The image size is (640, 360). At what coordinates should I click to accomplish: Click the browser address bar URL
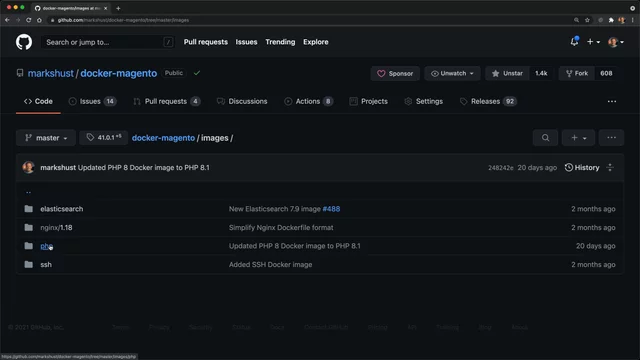point(123,20)
